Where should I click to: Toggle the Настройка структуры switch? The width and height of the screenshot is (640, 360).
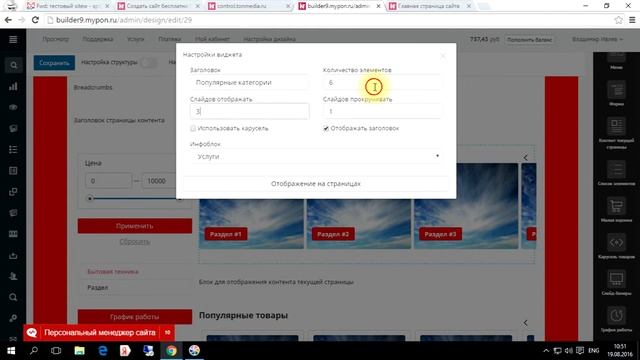point(149,62)
